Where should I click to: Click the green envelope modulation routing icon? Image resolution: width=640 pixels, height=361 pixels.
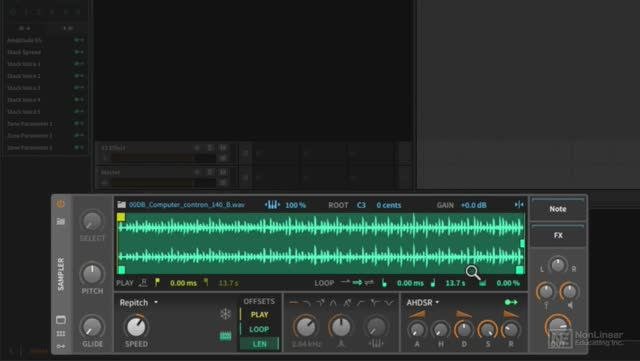click(x=511, y=302)
